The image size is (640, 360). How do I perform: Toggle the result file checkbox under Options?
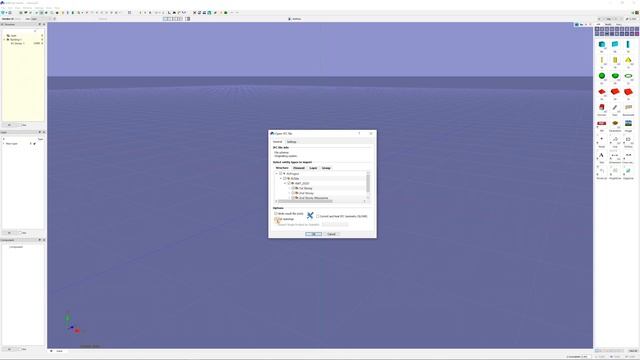pos(276,213)
